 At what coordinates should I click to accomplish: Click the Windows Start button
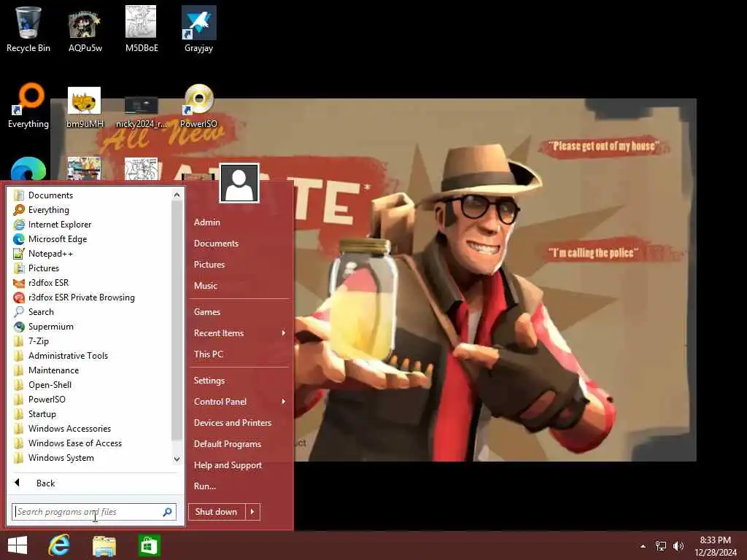click(x=18, y=545)
